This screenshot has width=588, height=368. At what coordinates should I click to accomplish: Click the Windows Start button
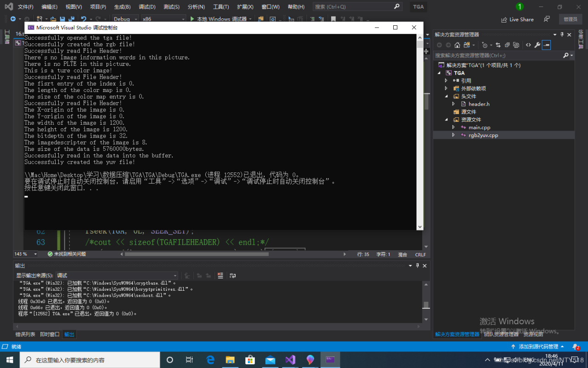[10, 360]
